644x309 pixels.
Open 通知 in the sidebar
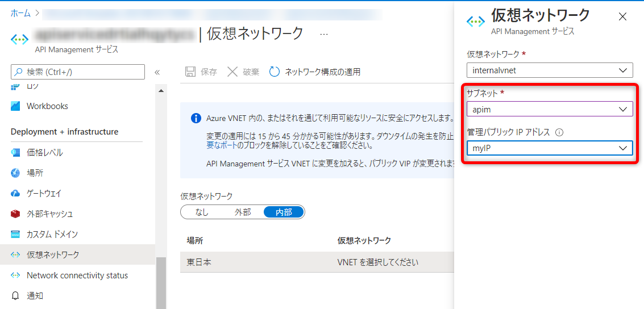35,295
